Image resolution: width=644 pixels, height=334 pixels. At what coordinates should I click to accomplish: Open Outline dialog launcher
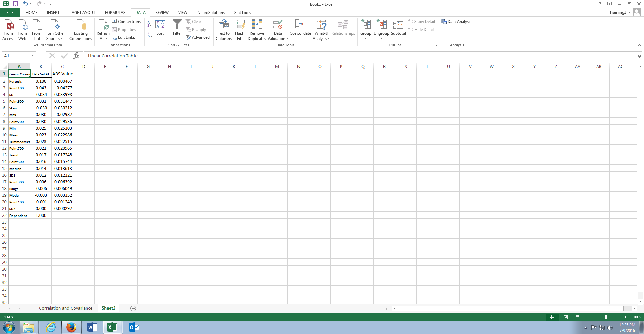[436, 45]
